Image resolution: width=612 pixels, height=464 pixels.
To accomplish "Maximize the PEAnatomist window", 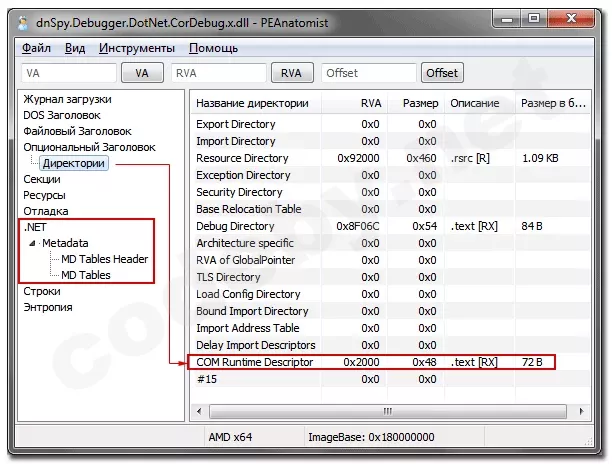I will pyautogui.click(x=534, y=18).
